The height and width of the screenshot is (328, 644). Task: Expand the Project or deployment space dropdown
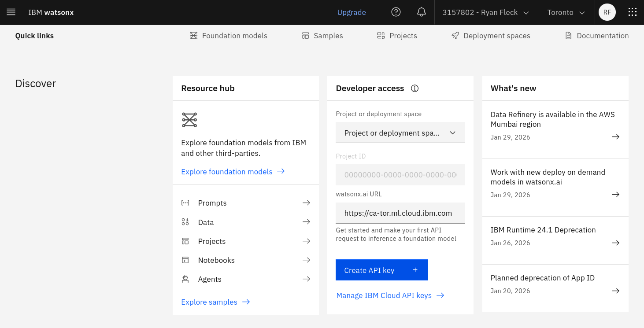pos(400,133)
